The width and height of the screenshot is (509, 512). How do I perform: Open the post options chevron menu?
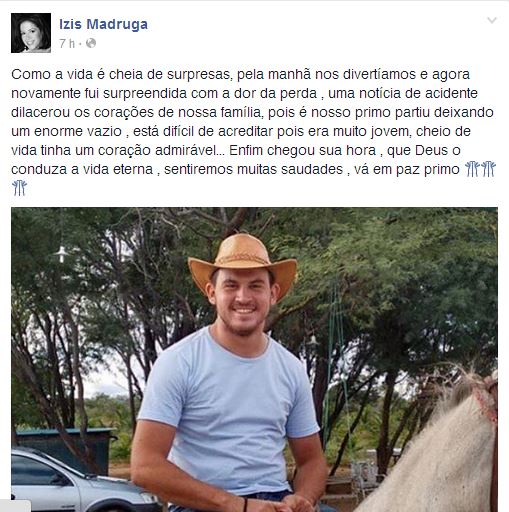pos(492,21)
